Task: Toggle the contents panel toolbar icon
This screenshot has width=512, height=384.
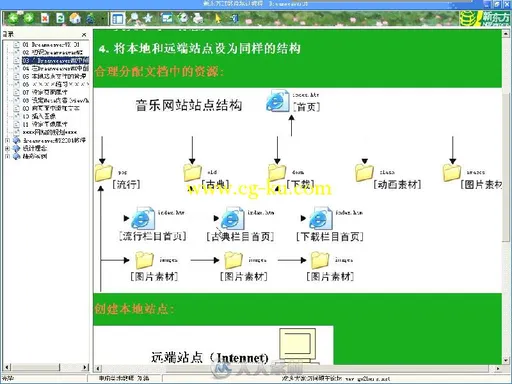Action: 118,18
